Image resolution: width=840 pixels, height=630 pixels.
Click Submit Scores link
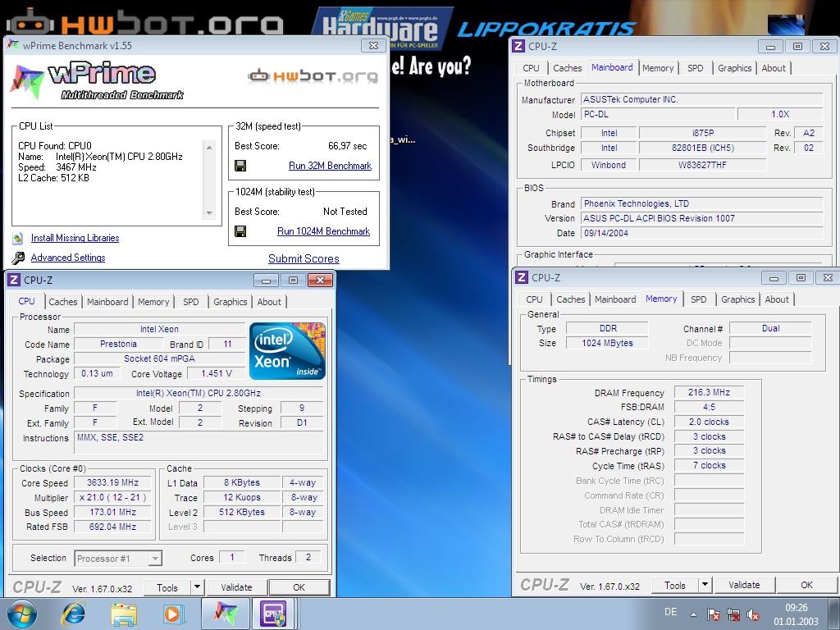click(x=304, y=258)
